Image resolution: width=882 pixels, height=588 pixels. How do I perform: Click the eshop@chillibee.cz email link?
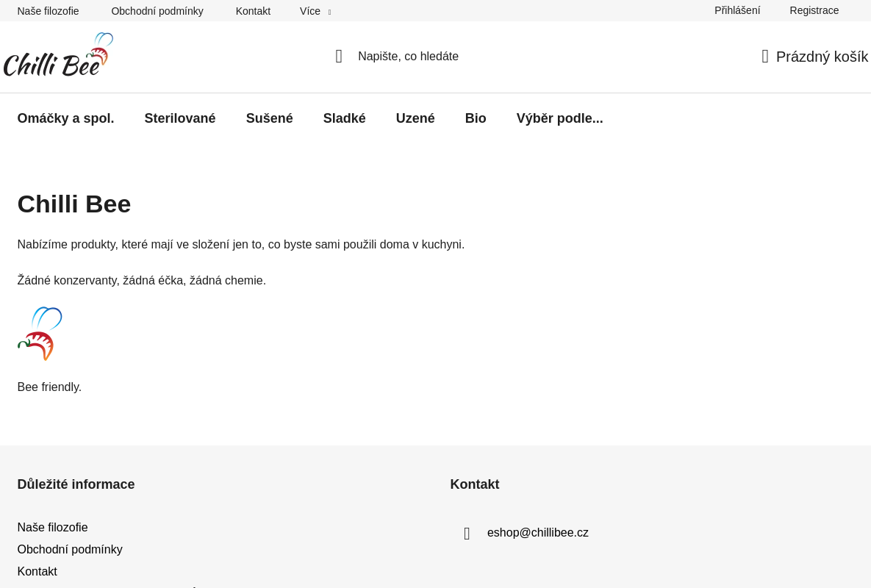(537, 533)
